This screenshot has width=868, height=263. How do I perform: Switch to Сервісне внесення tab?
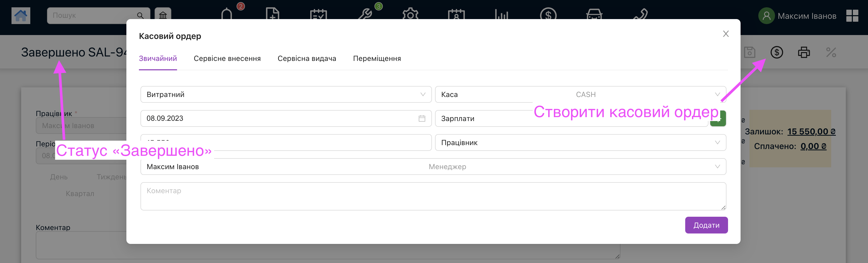(227, 59)
